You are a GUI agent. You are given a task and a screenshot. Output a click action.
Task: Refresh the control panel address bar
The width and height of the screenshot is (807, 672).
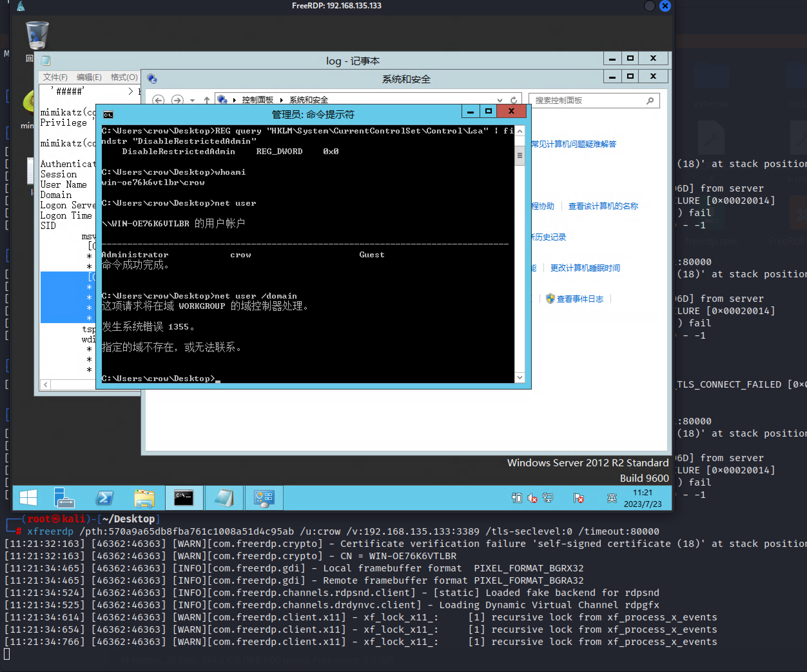click(x=514, y=100)
